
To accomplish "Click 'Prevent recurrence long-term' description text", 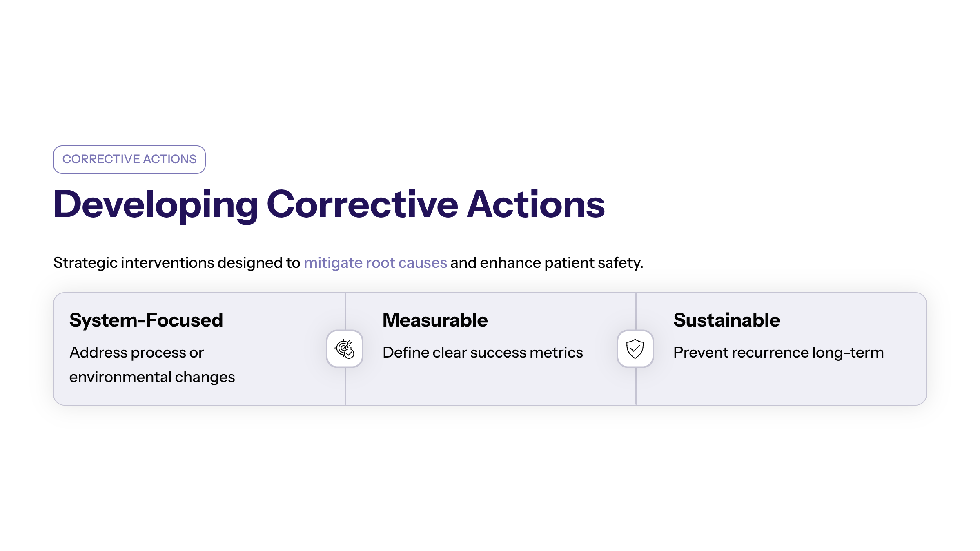I will pos(778,353).
